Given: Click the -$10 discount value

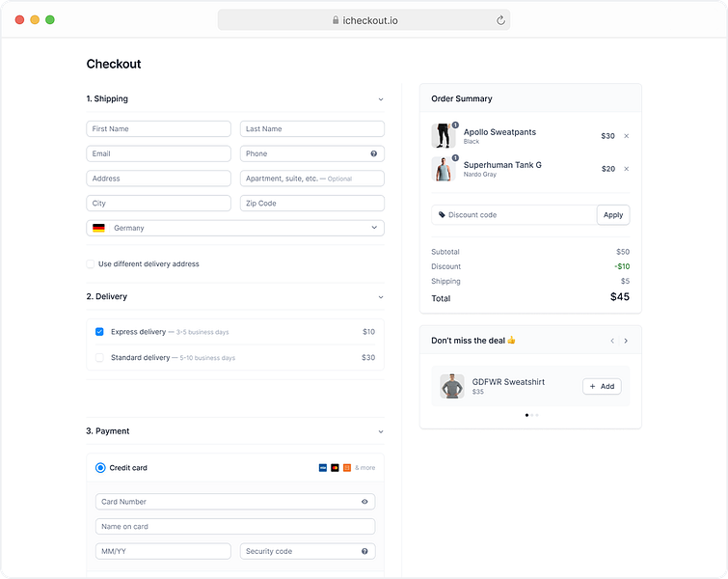Looking at the screenshot, I should [x=622, y=266].
